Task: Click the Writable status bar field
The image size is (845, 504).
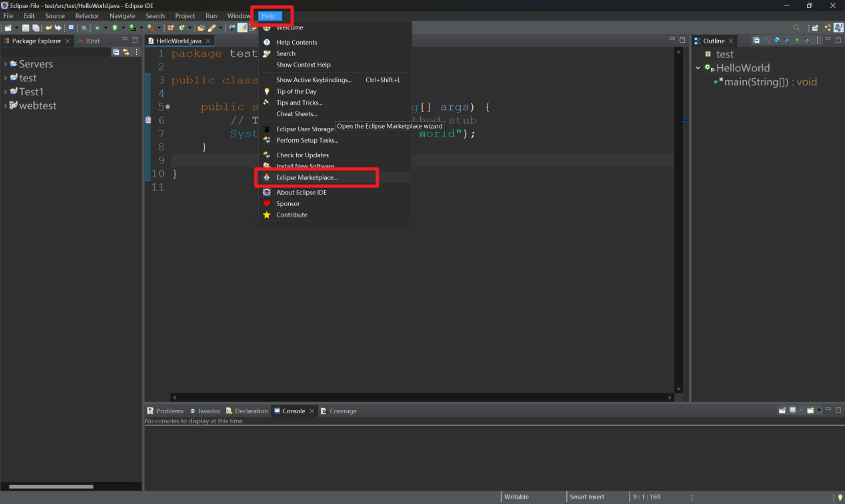Action: tap(517, 497)
